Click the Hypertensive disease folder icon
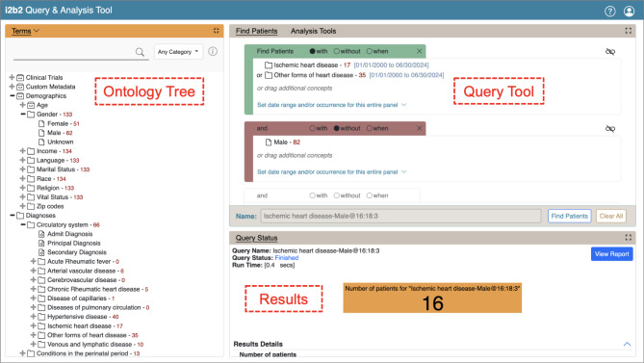Viewport: 644px width, 363px height. coord(41,317)
